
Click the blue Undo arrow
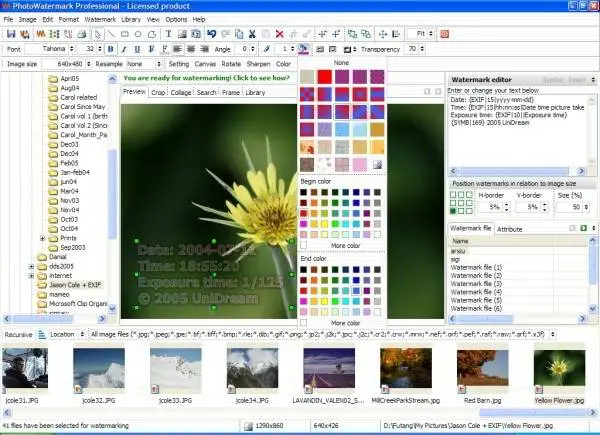point(212,34)
